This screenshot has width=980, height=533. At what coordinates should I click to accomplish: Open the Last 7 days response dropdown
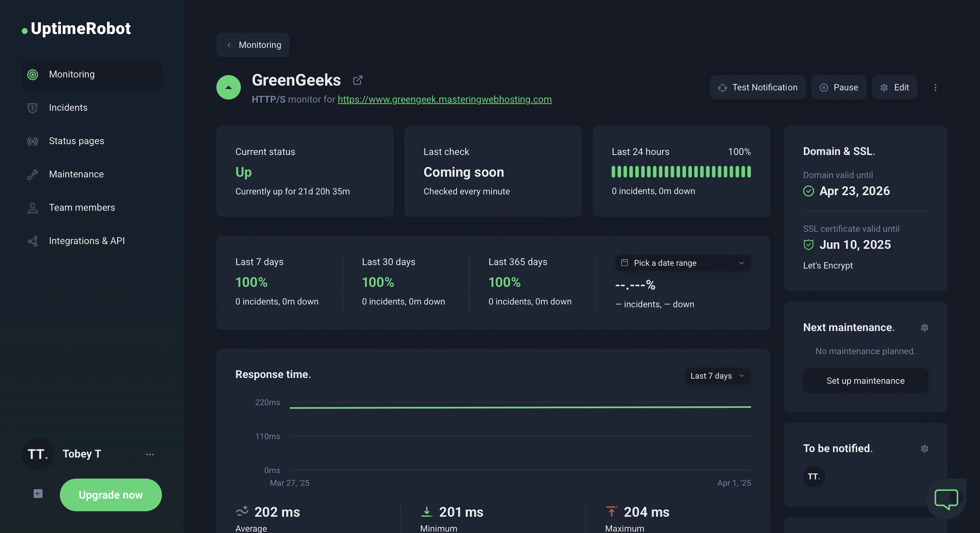718,376
